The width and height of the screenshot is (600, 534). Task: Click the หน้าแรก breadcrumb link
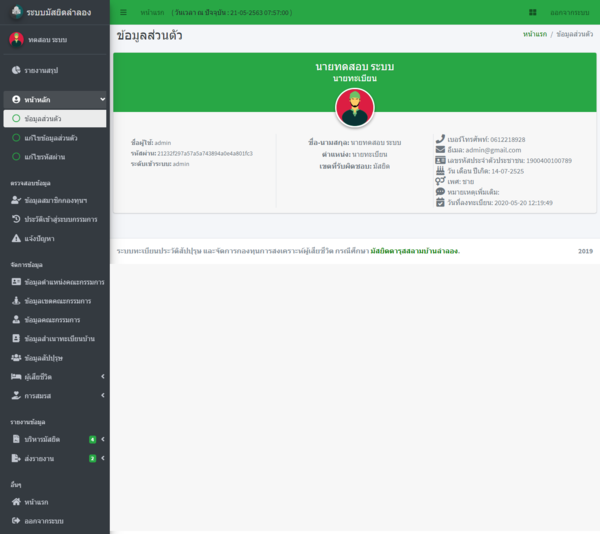tap(535, 34)
